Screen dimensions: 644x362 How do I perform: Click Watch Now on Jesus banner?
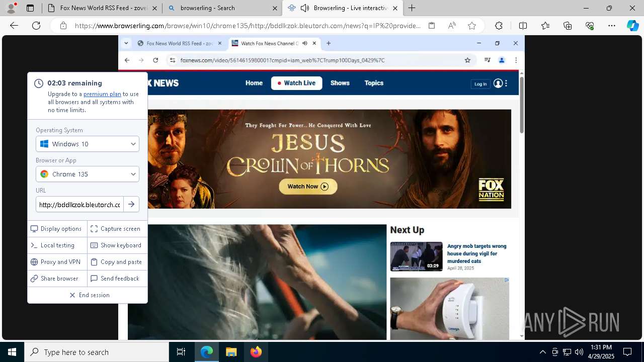(308, 187)
